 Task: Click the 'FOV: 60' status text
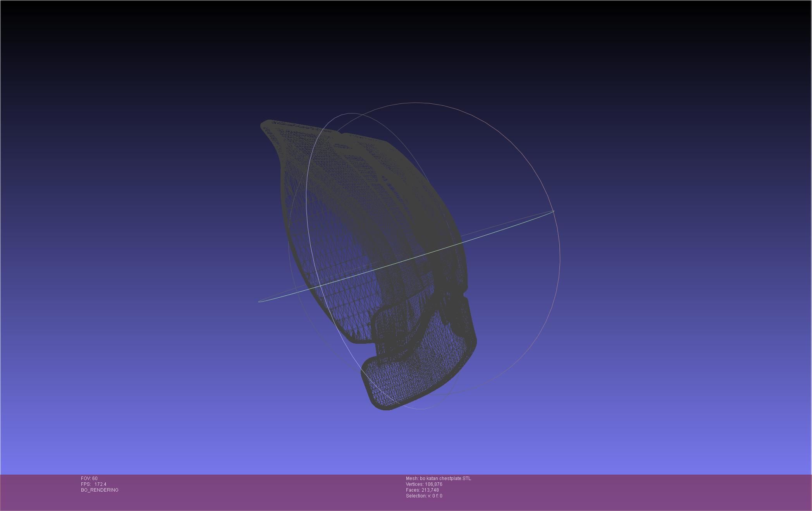89,478
